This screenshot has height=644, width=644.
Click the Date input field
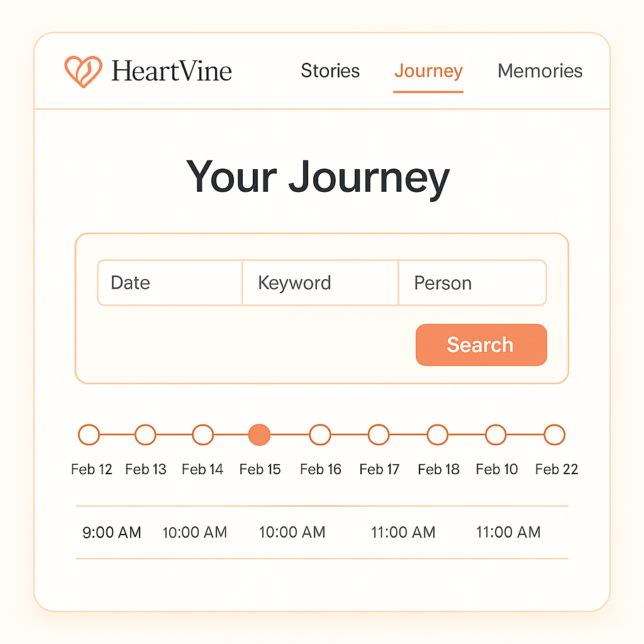point(169,282)
